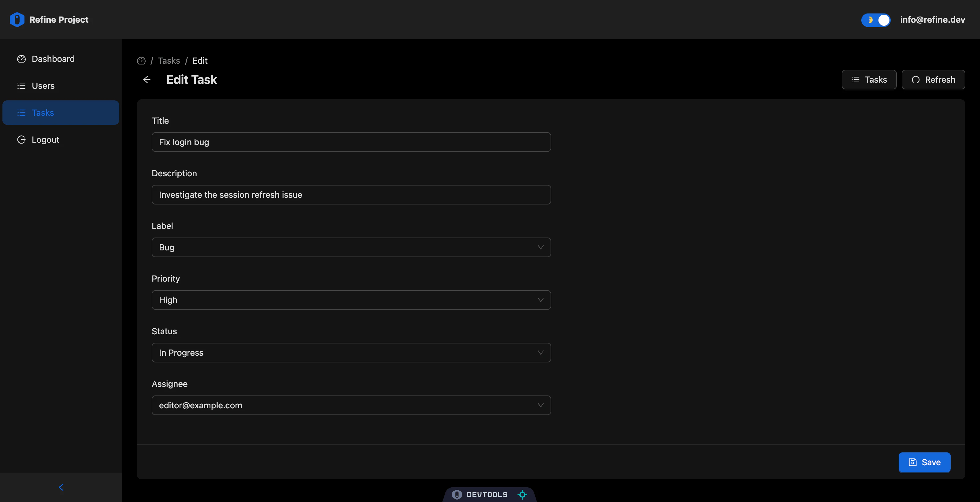Viewport: 980px width, 502px height.
Task: Expand the Status dropdown showing In Progress
Action: coord(351,352)
